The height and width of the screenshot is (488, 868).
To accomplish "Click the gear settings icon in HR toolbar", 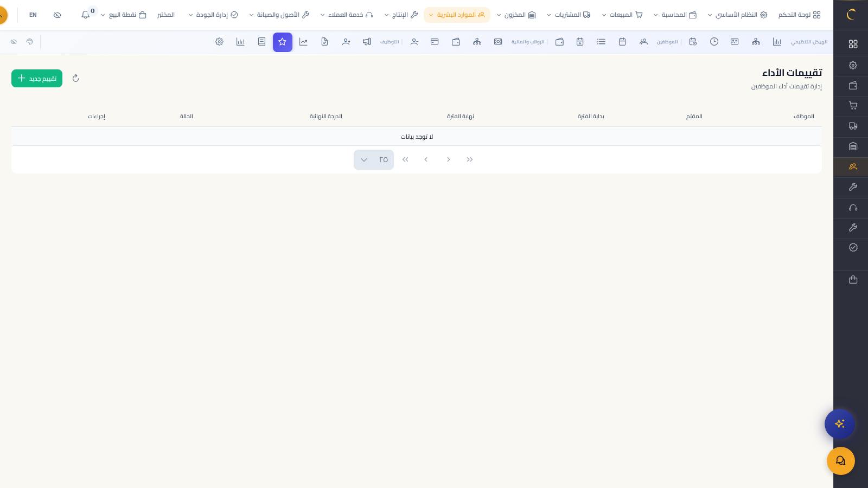I will tap(219, 42).
